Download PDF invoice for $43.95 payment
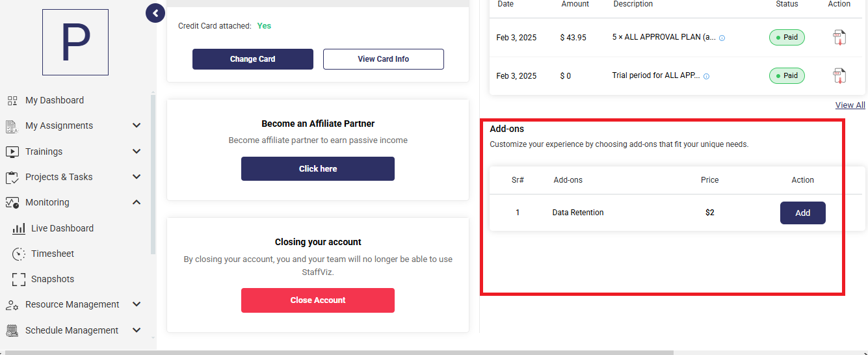Viewport: 868px width, 355px height. [x=839, y=38]
